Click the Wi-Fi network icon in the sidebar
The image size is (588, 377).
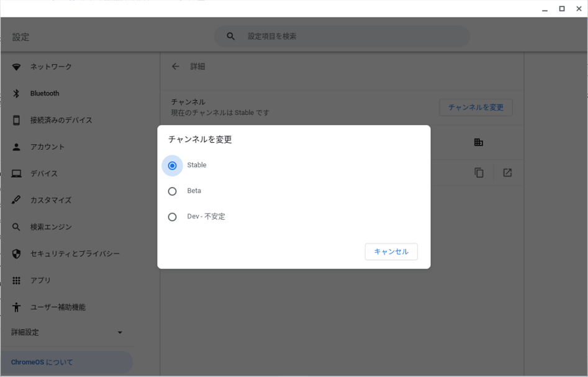[x=16, y=67]
